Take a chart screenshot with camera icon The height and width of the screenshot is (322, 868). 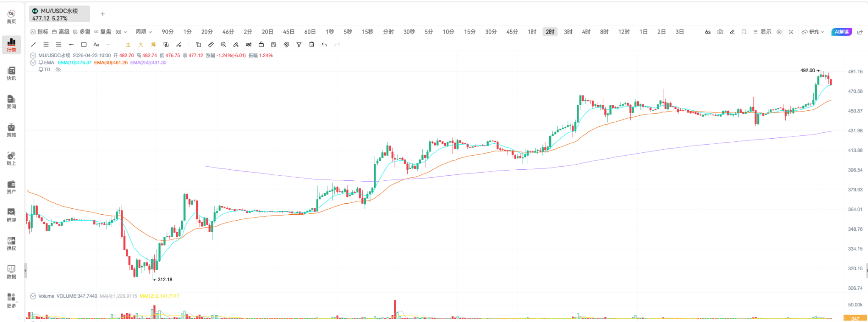[x=720, y=32]
